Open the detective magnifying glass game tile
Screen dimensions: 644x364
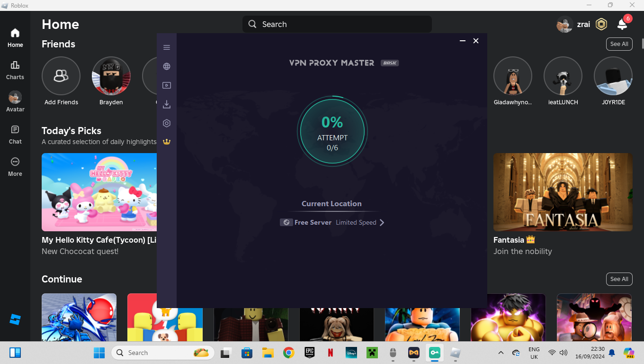tap(594, 317)
